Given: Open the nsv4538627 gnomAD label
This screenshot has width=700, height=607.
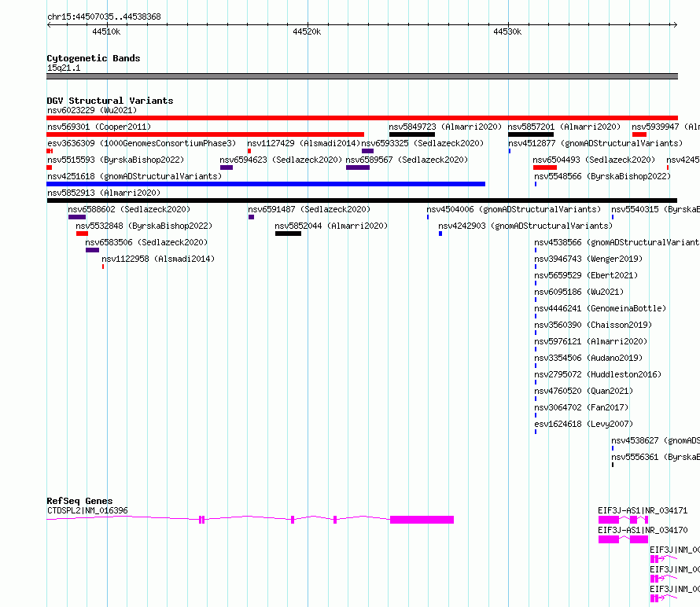Looking at the screenshot, I should (656, 440).
